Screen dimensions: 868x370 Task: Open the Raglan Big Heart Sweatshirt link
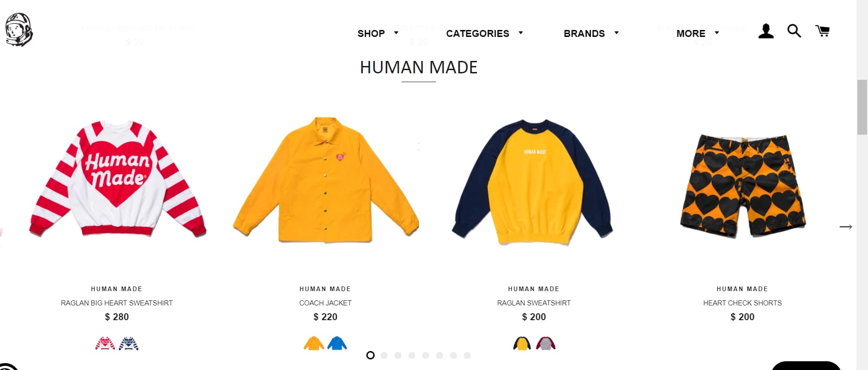pyautogui.click(x=117, y=303)
